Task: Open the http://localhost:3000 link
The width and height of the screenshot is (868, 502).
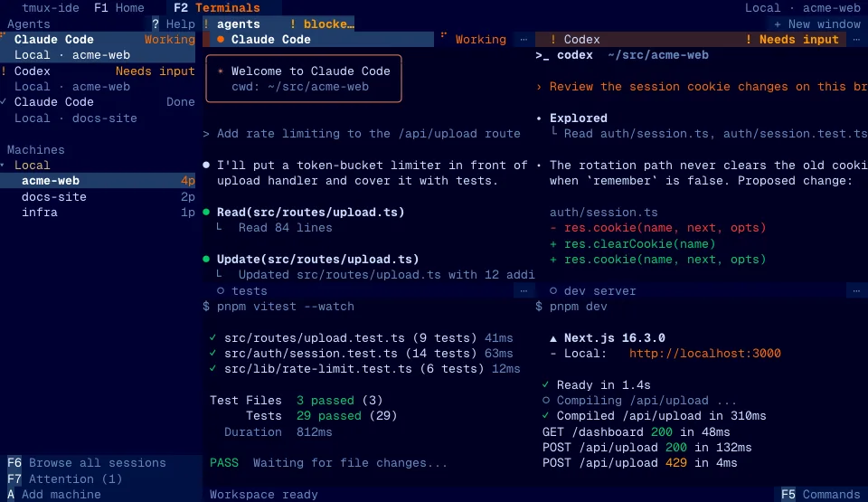Action: tap(704, 354)
